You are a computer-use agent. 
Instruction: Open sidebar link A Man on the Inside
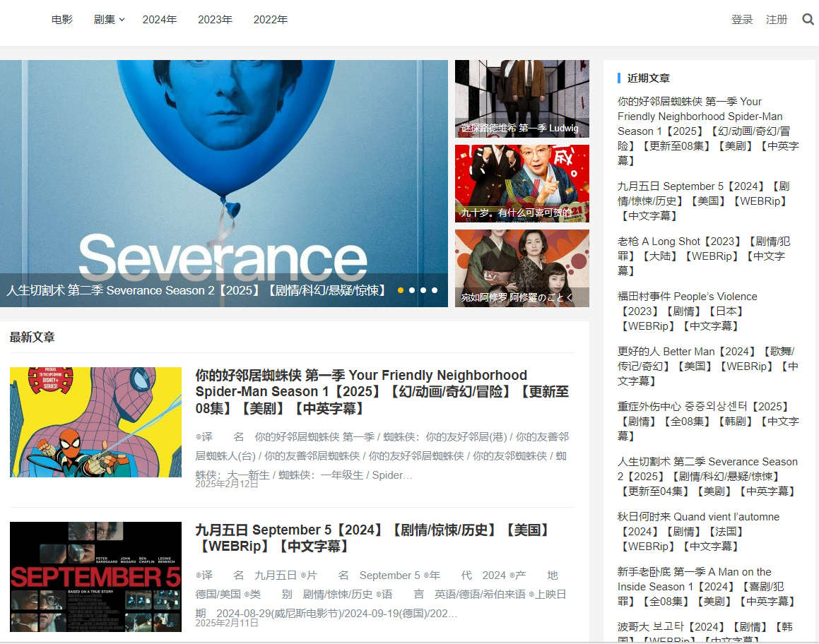tap(706, 587)
